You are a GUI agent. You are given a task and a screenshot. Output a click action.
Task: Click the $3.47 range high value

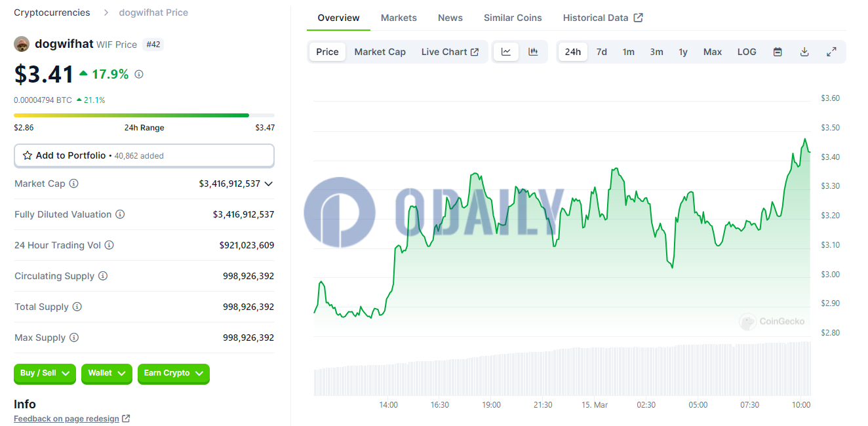[265, 128]
